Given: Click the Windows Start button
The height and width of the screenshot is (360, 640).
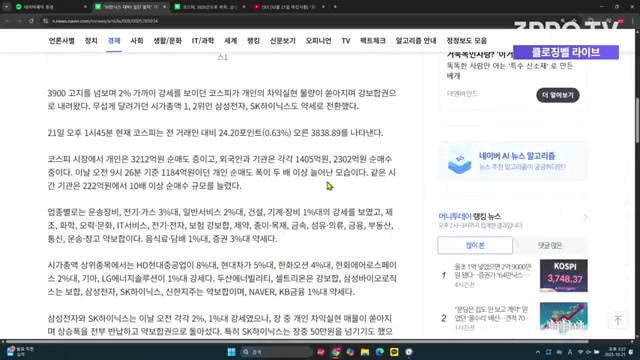Looking at the screenshot, I should pyautogui.click(x=231, y=352).
